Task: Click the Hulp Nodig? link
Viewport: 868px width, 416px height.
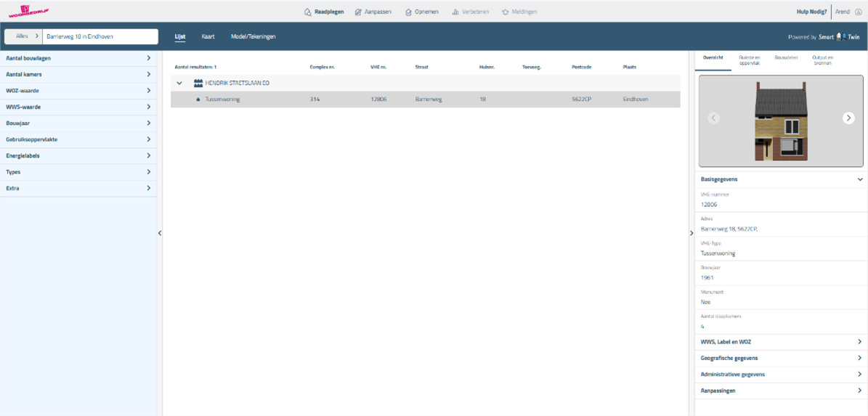Action: [811, 12]
